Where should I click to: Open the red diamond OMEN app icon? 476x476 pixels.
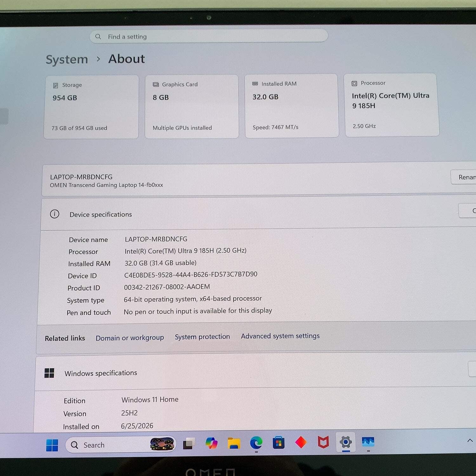pyautogui.click(x=301, y=442)
